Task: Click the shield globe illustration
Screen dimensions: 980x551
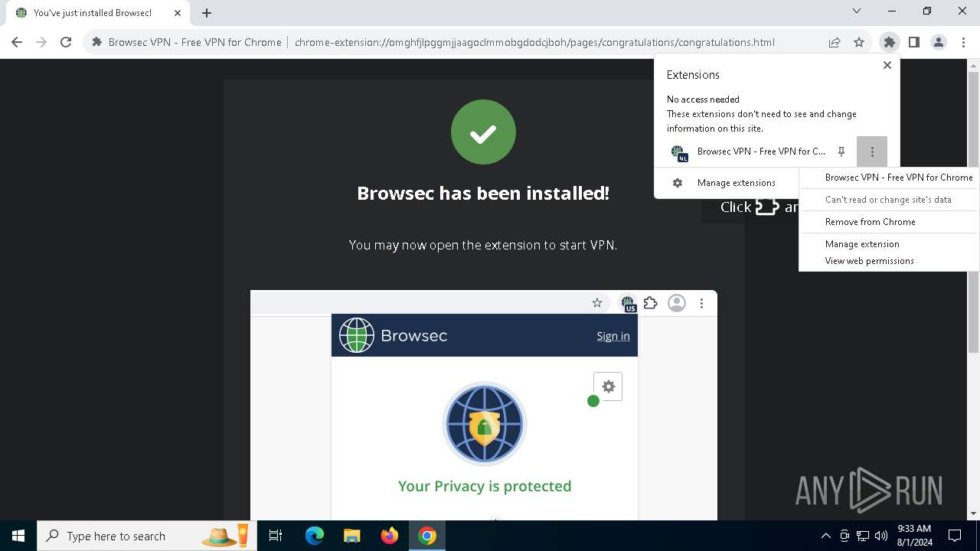Action: pos(484,423)
